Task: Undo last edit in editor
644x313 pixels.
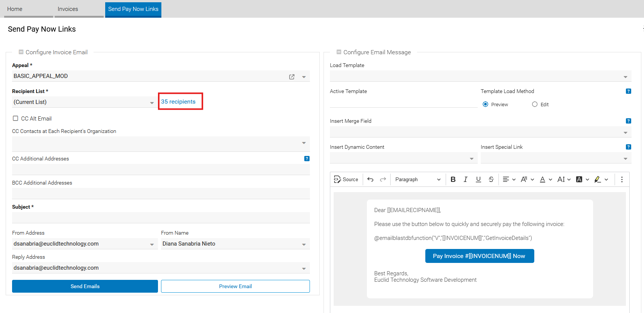Action: (x=370, y=179)
